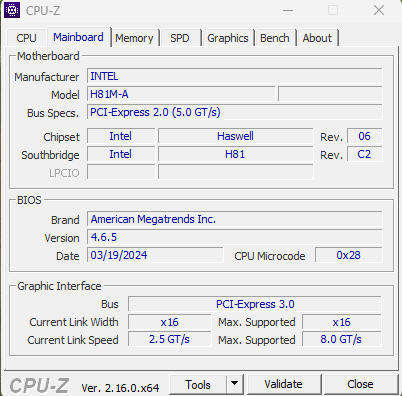Click the Close button at bottom right
The image size is (402, 396).
point(360,385)
